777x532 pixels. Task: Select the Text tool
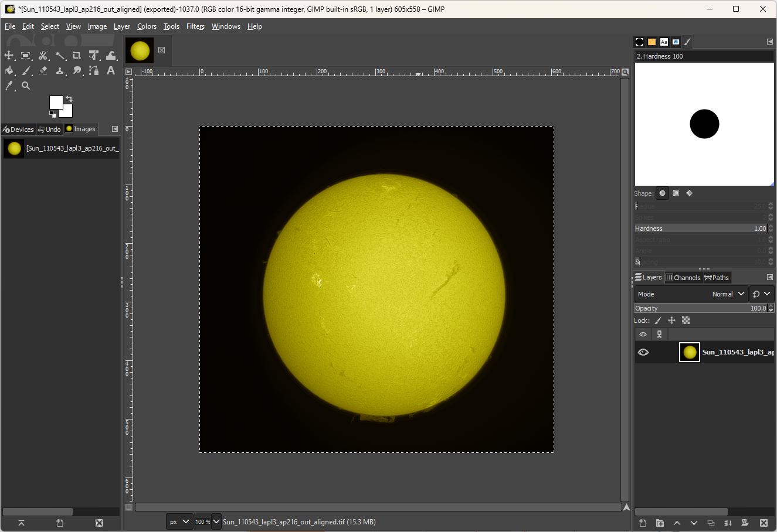[110, 70]
